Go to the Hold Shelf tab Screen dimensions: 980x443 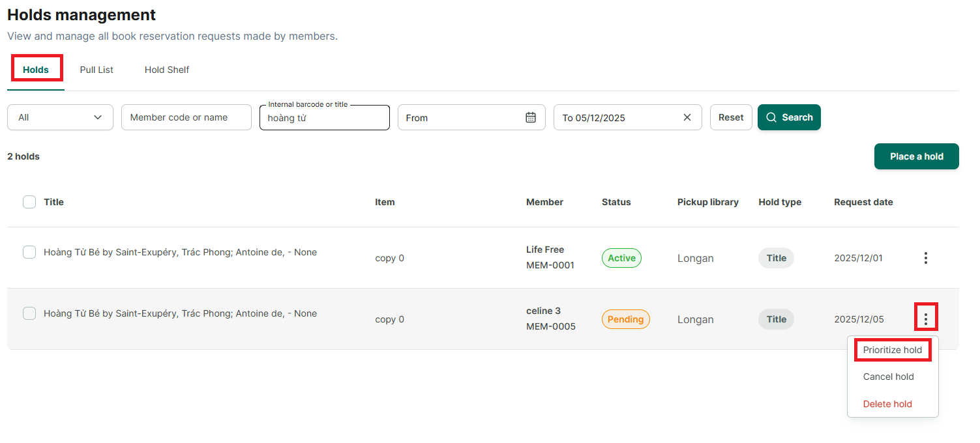pos(167,70)
